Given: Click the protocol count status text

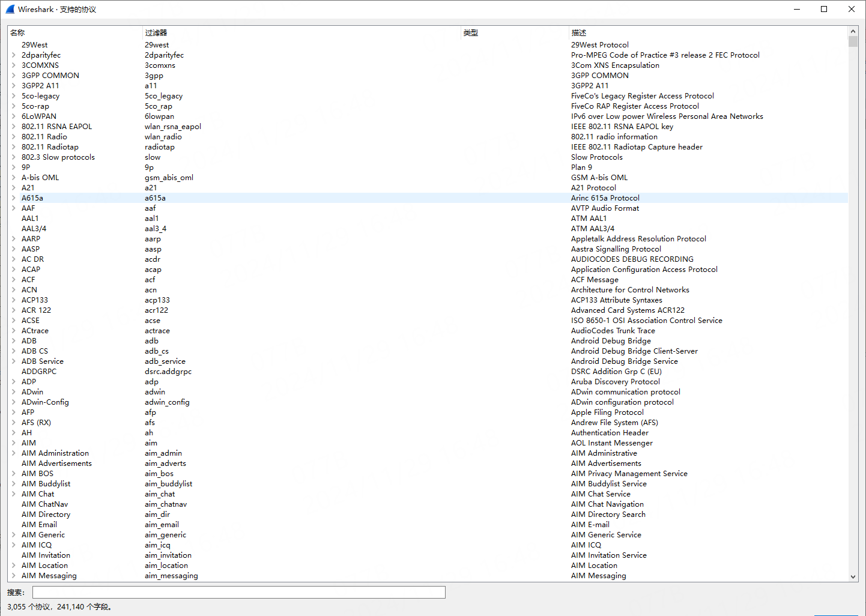Looking at the screenshot, I should 59,607.
